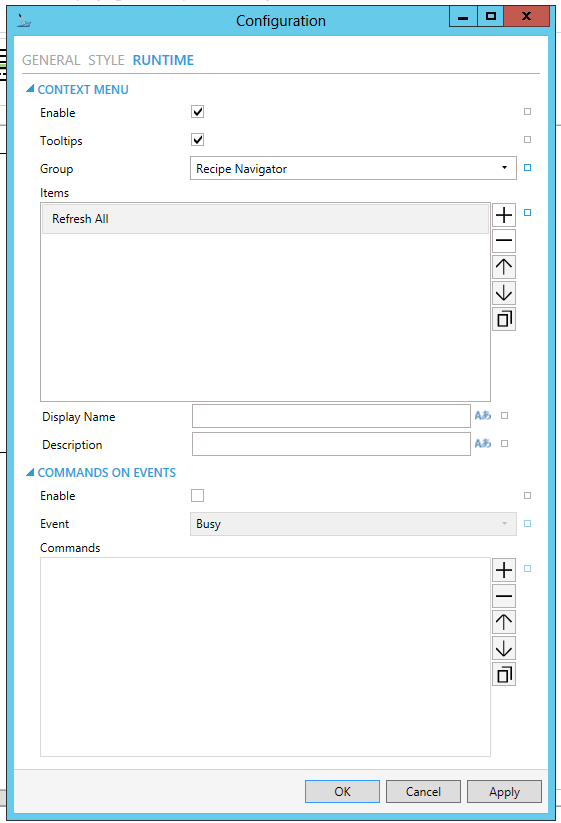Open translation icon beside Display Name
561x823 pixels.
(483, 416)
